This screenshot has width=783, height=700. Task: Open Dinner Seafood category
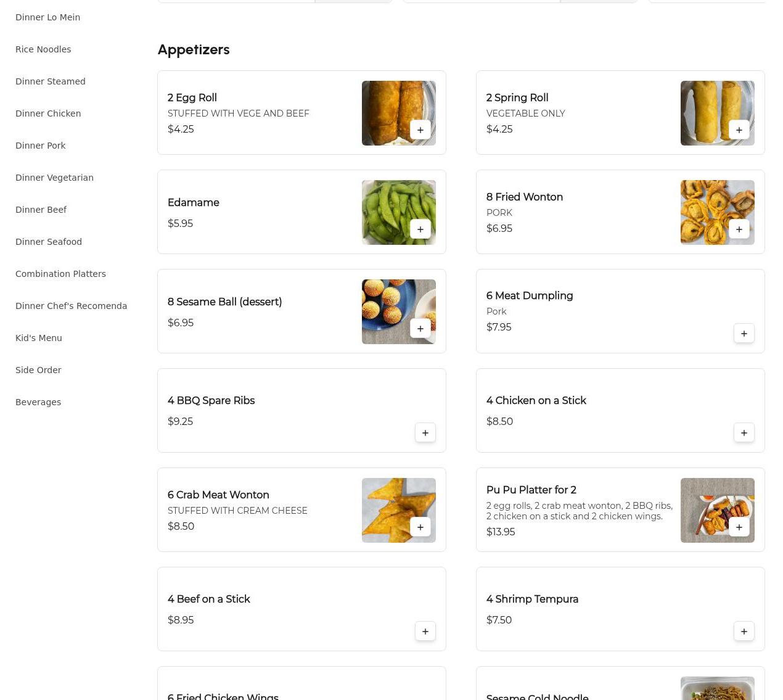[x=49, y=242]
